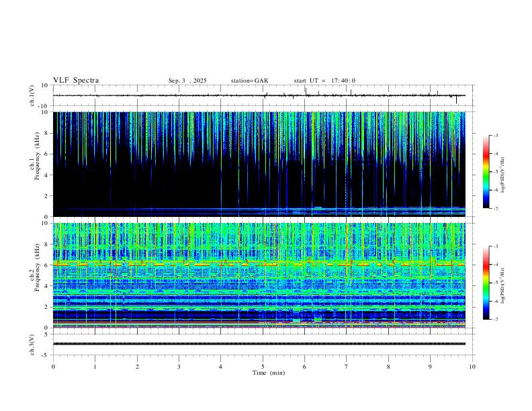Click time axis tick label "8"

pyautogui.click(x=388, y=367)
